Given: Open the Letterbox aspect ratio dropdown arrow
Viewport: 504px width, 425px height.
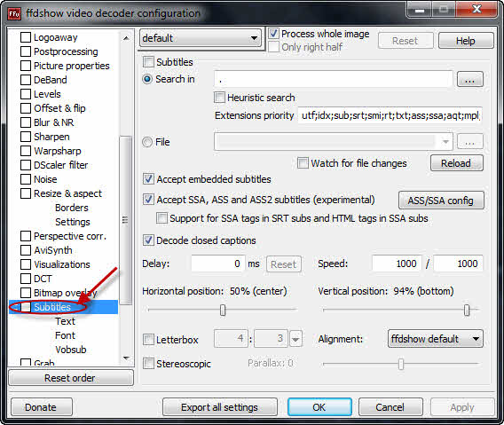Looking at the screenshot, I should click(295, 339).
